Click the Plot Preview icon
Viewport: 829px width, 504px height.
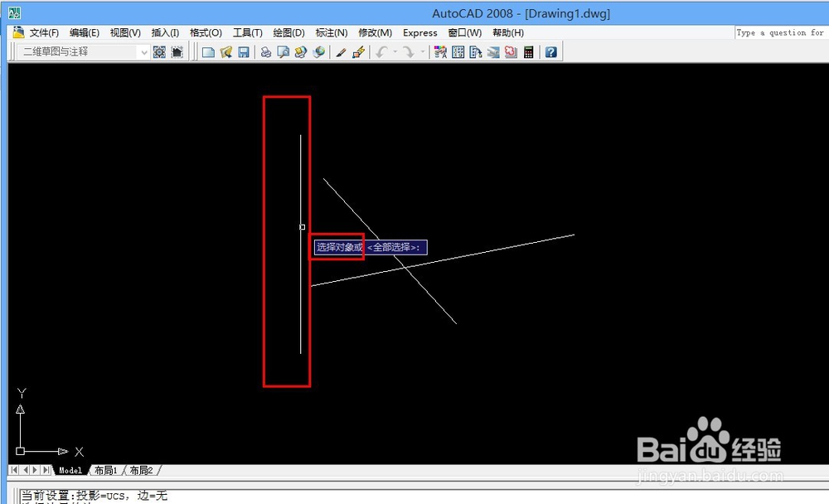pyautogui.click(x=284, y=52)
